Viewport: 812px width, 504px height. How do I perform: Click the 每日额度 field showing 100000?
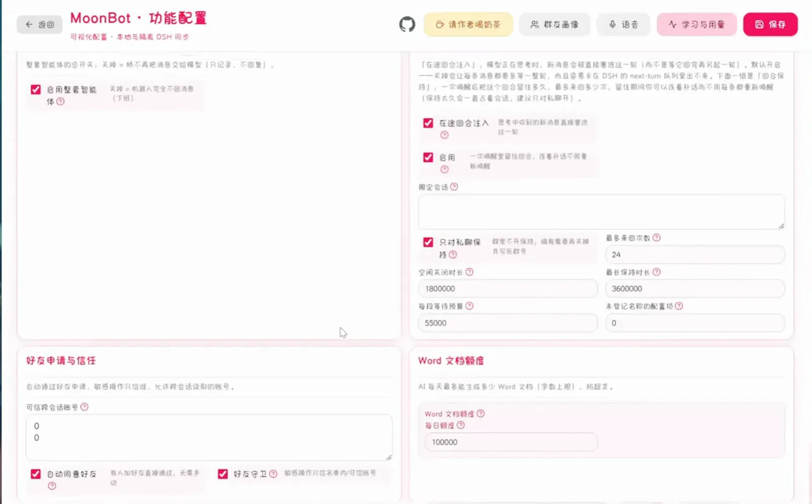tap(511, 442)
